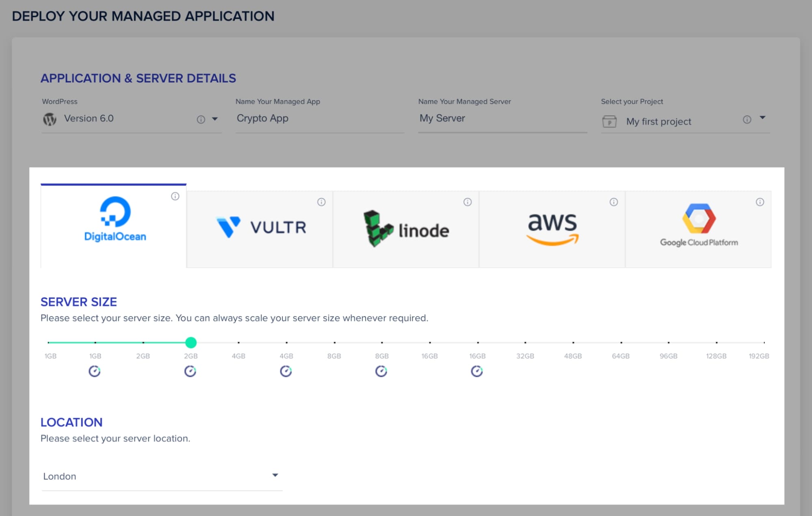Select the Vultr provider tab

click(260, 230)
